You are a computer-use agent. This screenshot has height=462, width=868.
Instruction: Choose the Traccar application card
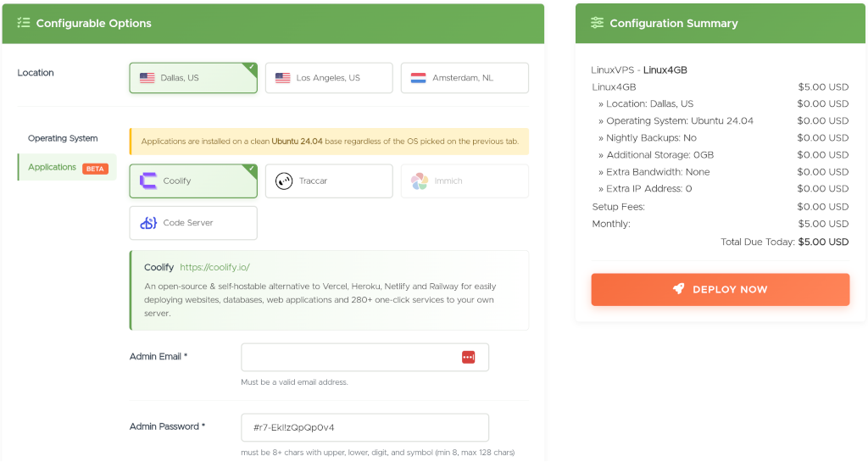pos(329,181)
